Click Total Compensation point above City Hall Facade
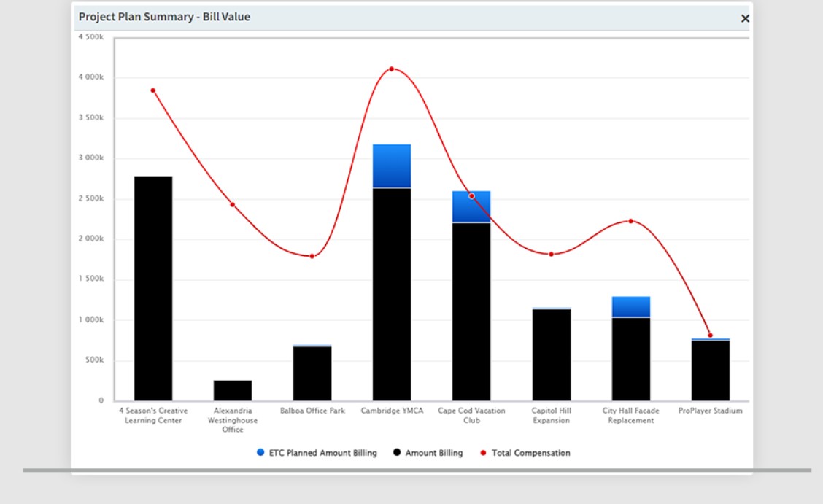823x504 pixels. tap(631, 221)
